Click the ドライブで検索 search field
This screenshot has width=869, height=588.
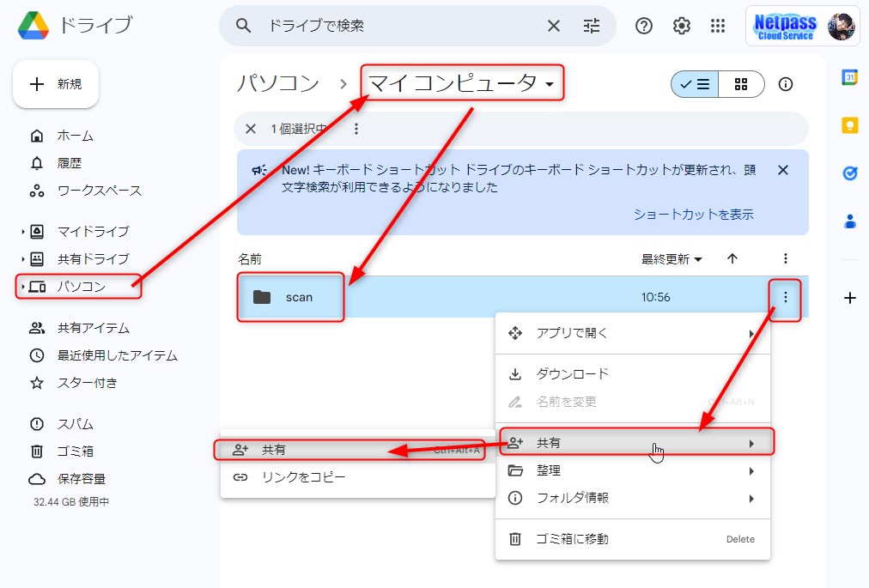click(x=395, y=26)
